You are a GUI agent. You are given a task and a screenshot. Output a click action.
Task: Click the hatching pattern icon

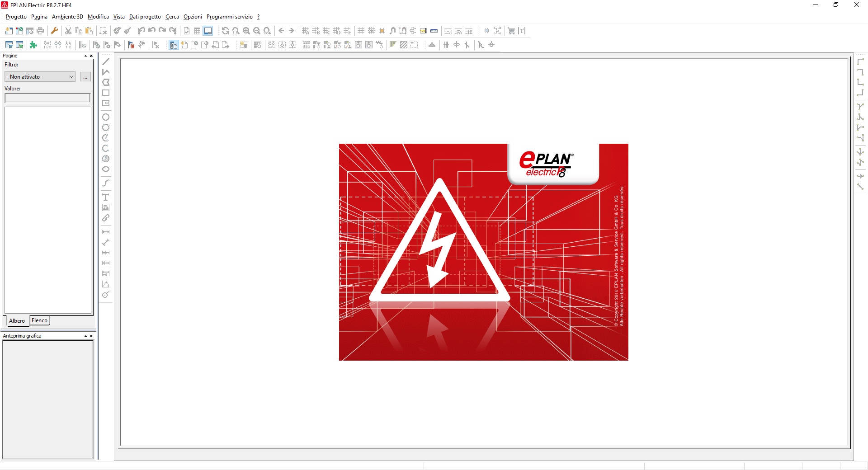(x=404, y=45)
